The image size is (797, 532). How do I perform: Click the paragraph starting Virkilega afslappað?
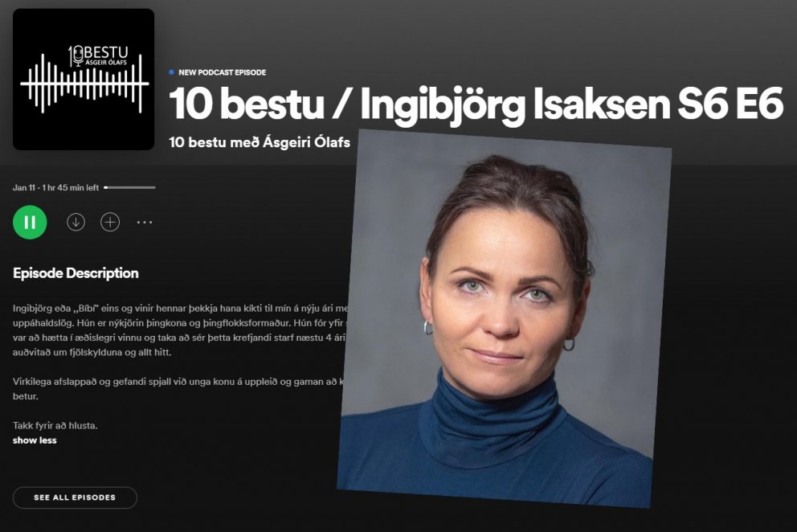tap(179, 389)
